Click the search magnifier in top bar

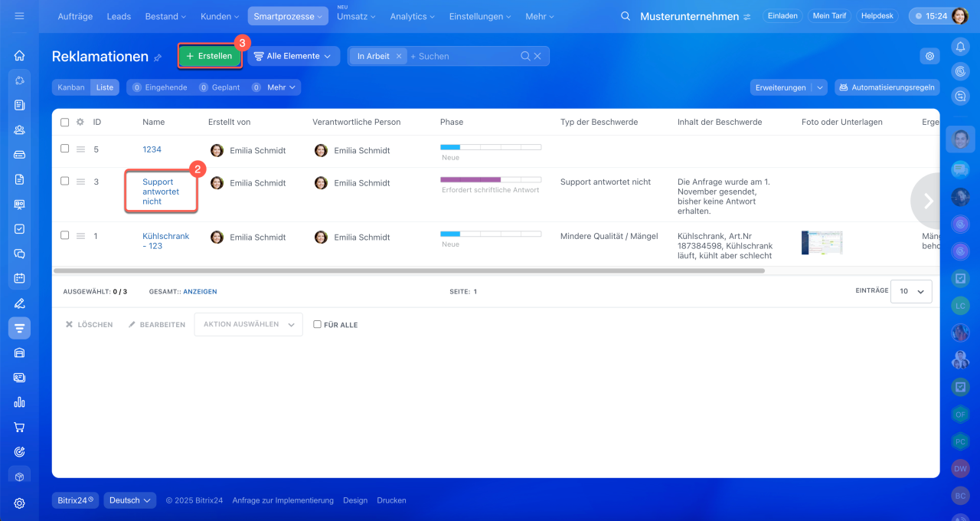[626, 16]
